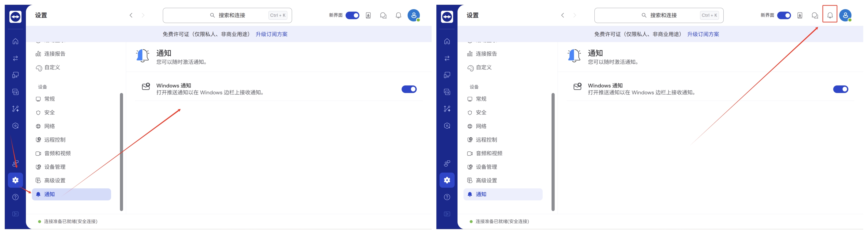Open the notification bell in right window header
Image resolution: width=868 pixels, height=234 pixels.
[830, 16]
